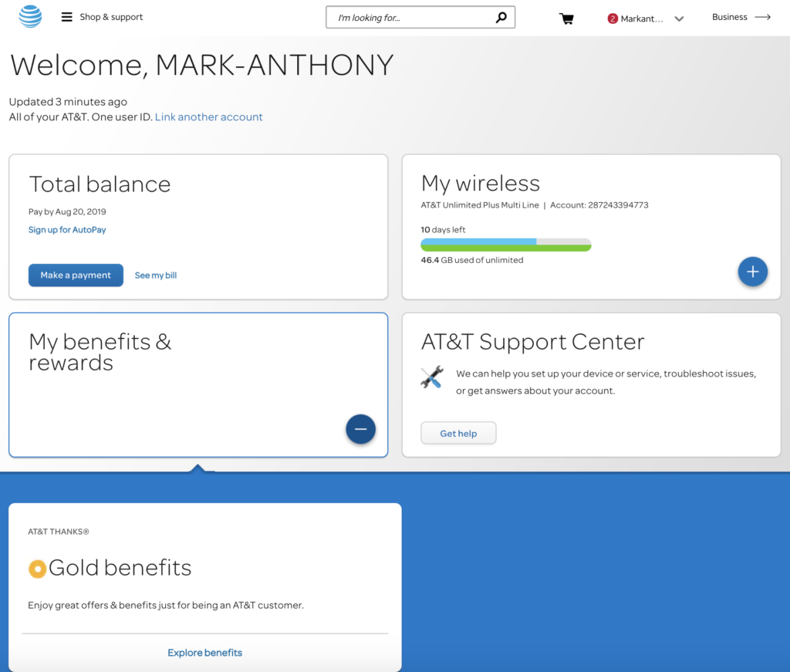Click the 'AT&T THANKS®' label
This screenshot has height=672, width=790.
click(59, 532)
